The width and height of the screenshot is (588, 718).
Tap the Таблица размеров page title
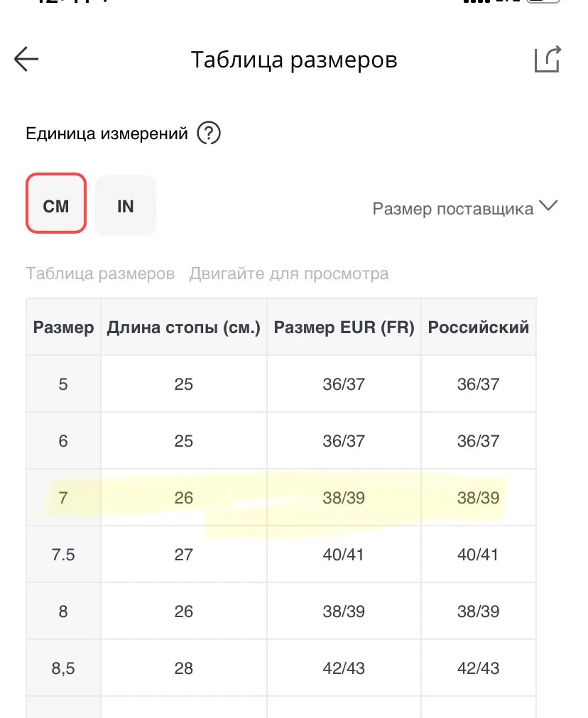click(x=293, y=60)
